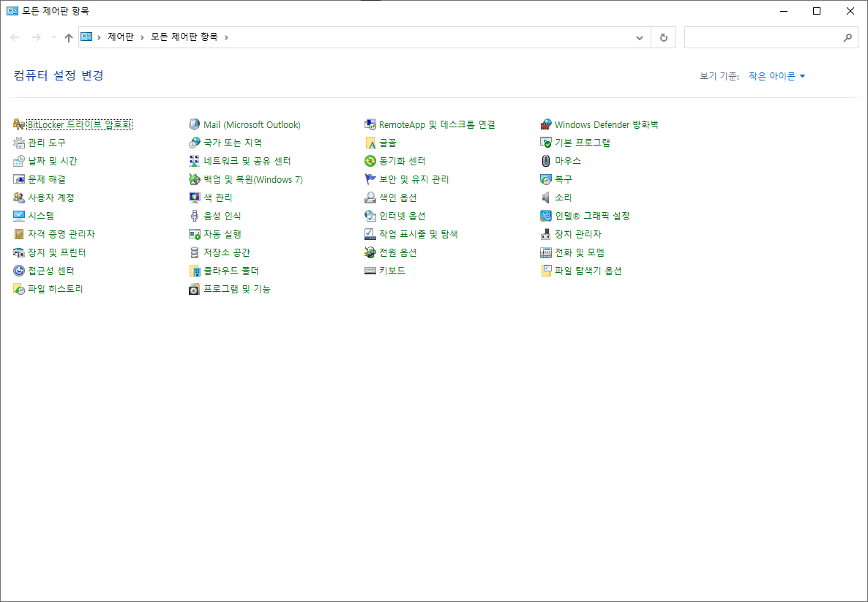This screenshot has width=868, height=602.
Task: Click the Back navigation arrow
Action: 15,37
